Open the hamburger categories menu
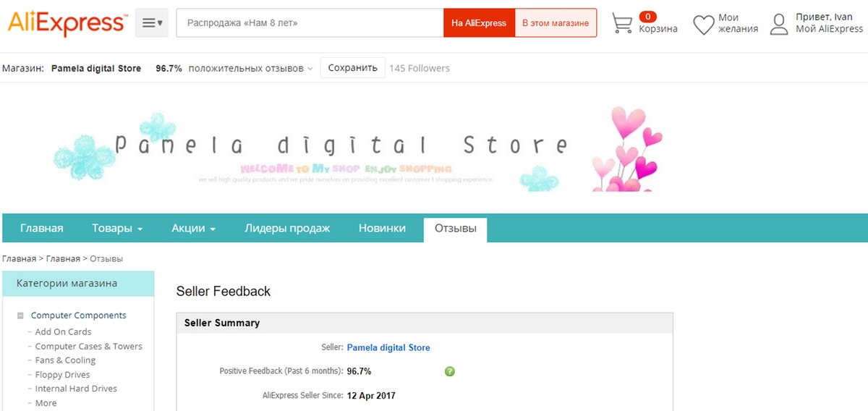Viewport: 868px width, 411px height. pyautogui.click(x=152, y=23)
